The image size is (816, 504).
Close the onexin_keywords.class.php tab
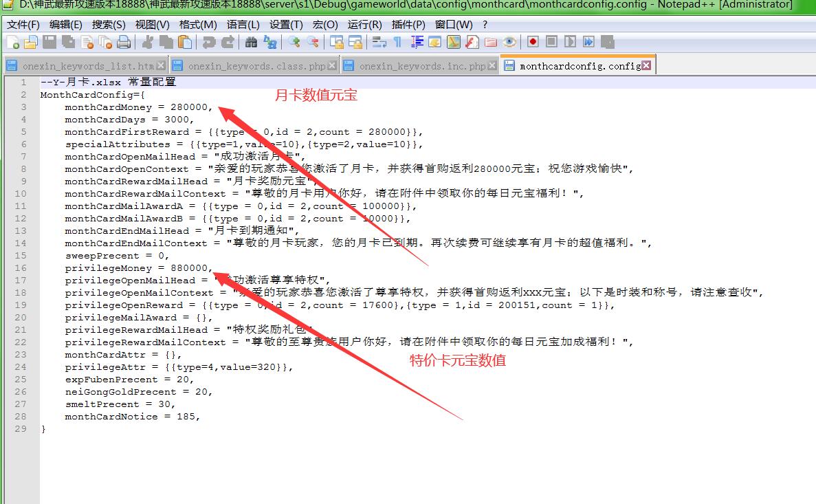point(331,65)
